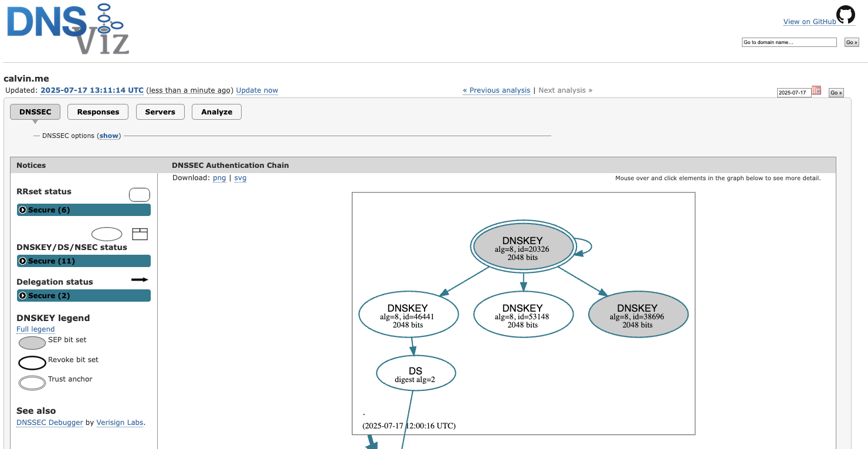Open the Analyze tab
868x449 pixels.
[x=216, y=112]
